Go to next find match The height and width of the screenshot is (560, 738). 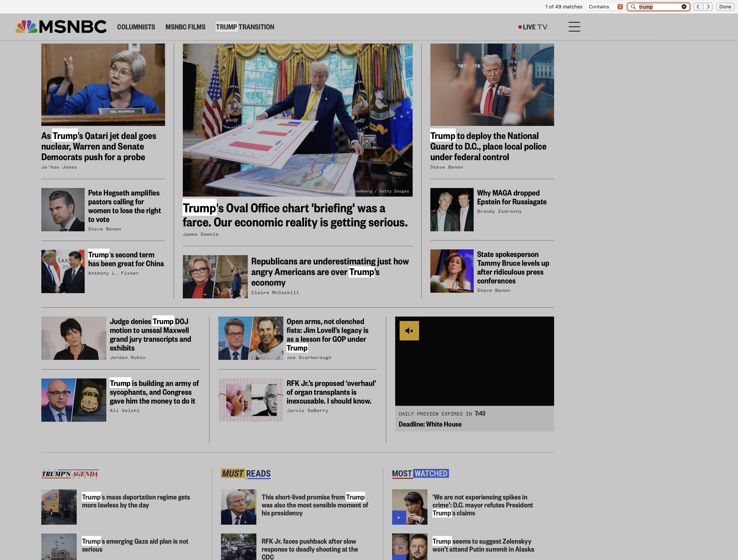coord(708,7)
